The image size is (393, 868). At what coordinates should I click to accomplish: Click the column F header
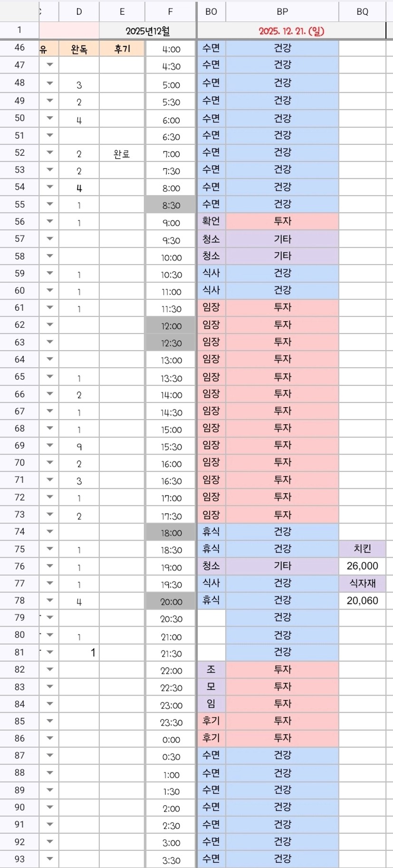170,11
